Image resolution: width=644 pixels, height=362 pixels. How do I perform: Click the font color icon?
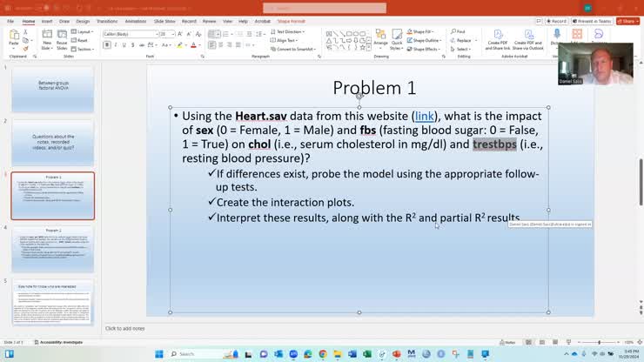pos(193,45)
